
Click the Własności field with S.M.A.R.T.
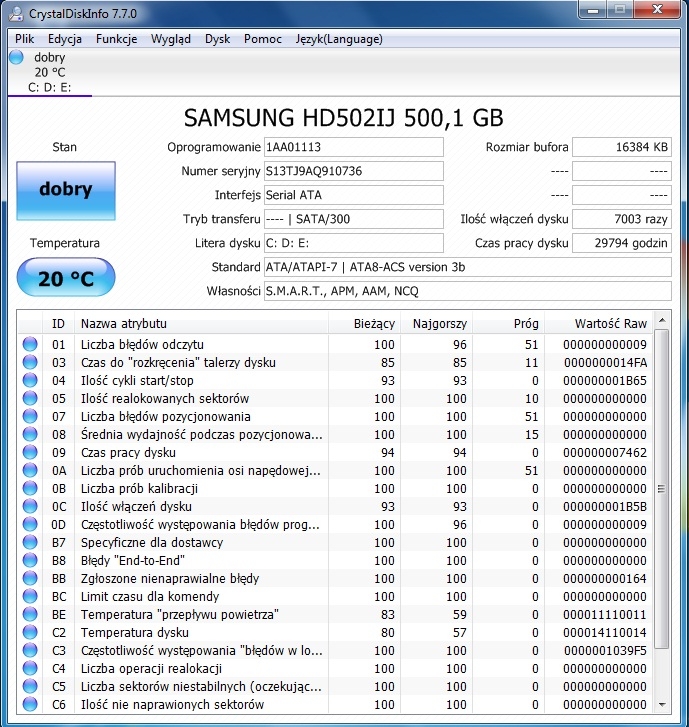tap(468, 291)
